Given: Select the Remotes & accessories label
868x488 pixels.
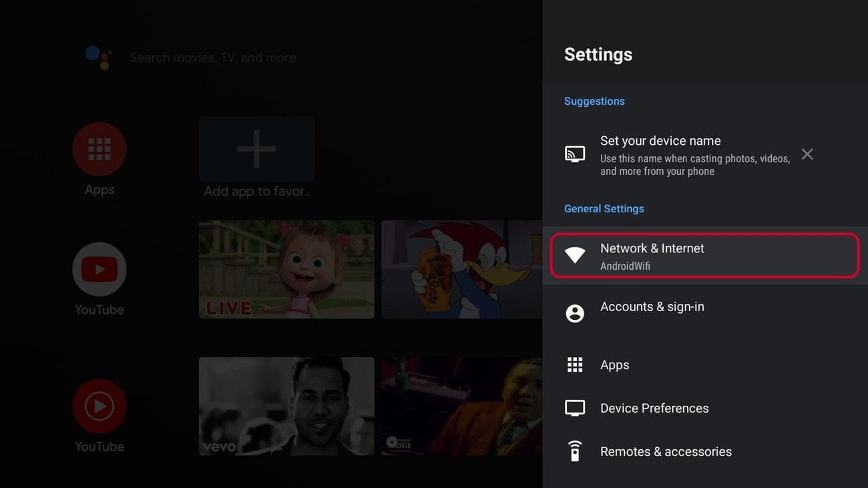Looking at the screenshot, I should point(666,452).
